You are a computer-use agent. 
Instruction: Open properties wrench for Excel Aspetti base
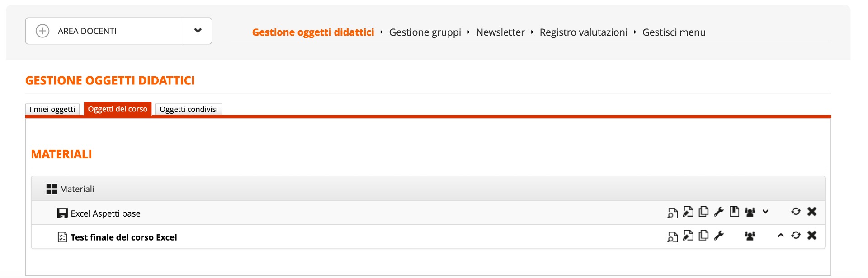tap(718, 212)
